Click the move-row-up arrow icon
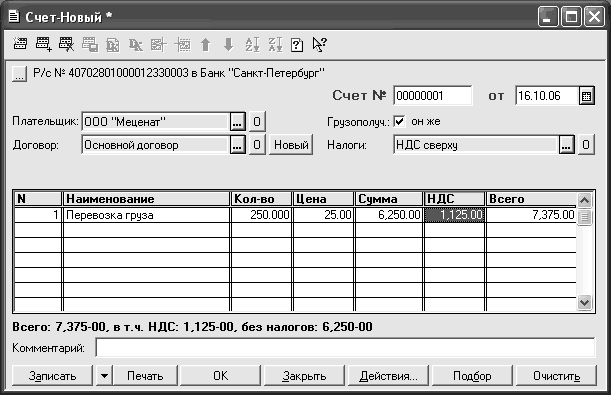The width and height of the screenshot is (611, 395). pyautogui.click(x=205, y=44)
